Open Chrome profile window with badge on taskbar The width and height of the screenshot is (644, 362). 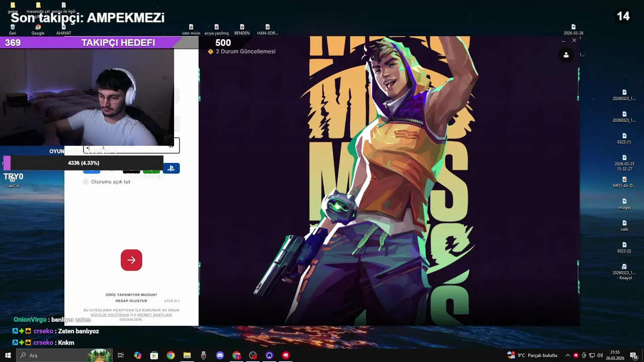click(x=236, y=355)
